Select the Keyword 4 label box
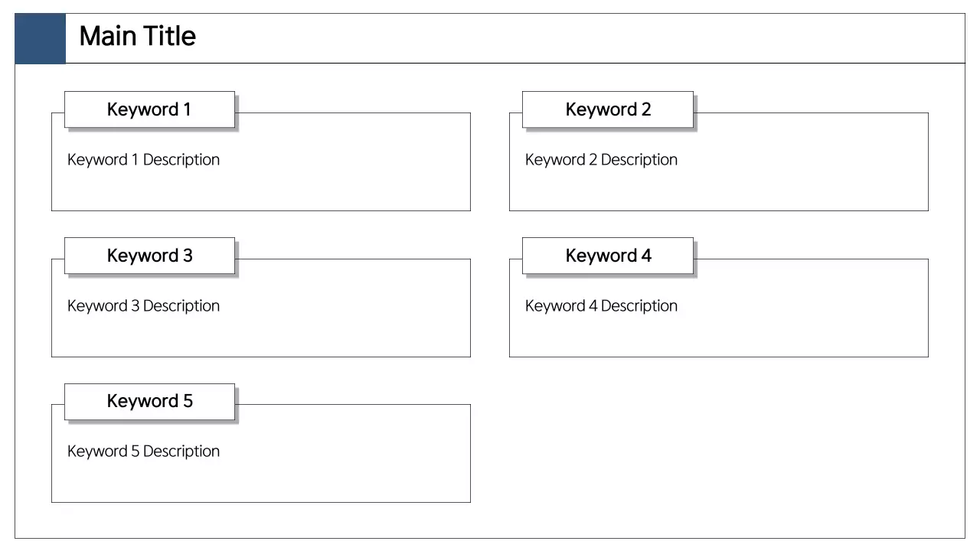 608,256
